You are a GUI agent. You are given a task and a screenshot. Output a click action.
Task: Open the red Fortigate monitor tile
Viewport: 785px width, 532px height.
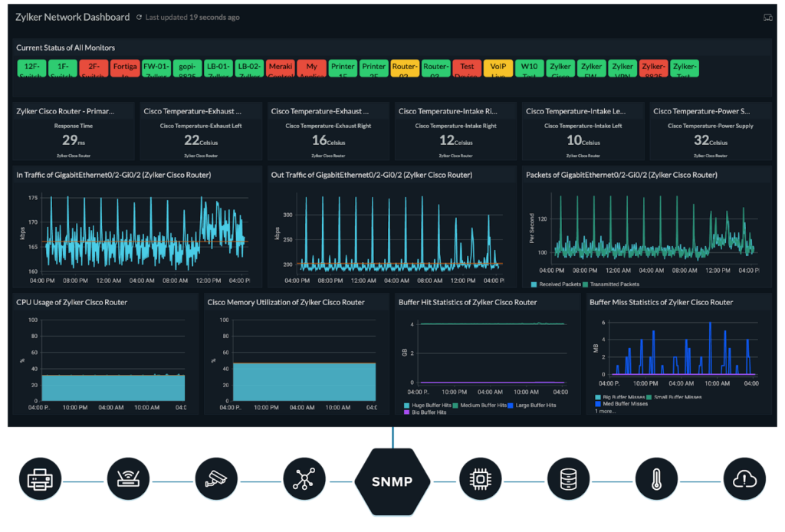(125, 68)
